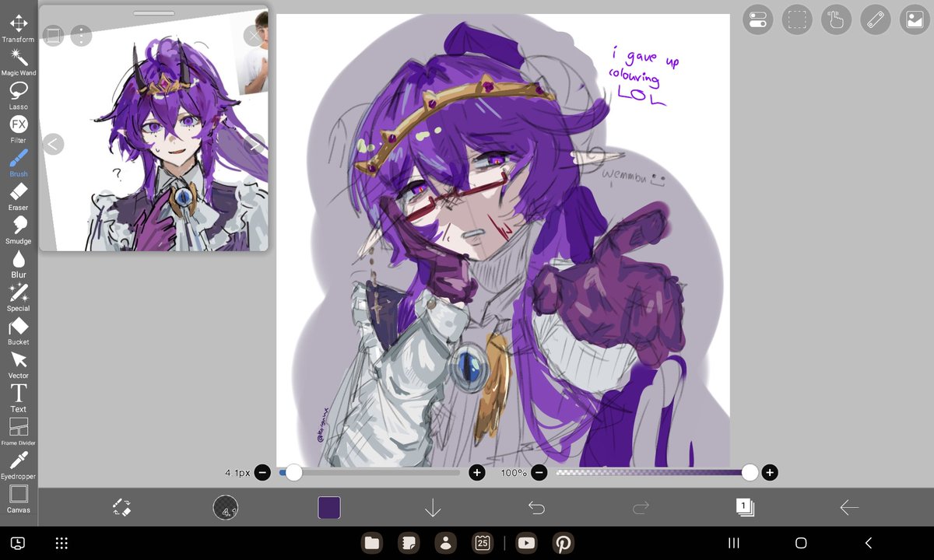The width and height of the screenshot is (934, 560).
Task: Tap the down arrow hide-toolbar button
Action: point(433,508)
